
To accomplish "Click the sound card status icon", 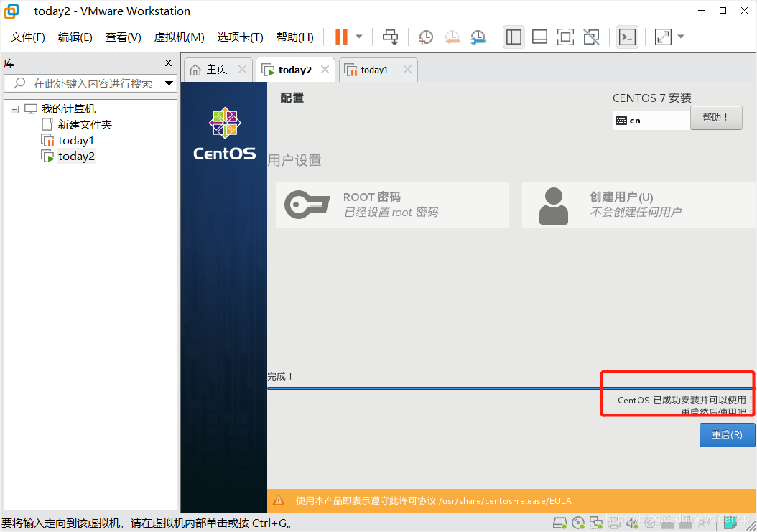I will tap(633, 523).
